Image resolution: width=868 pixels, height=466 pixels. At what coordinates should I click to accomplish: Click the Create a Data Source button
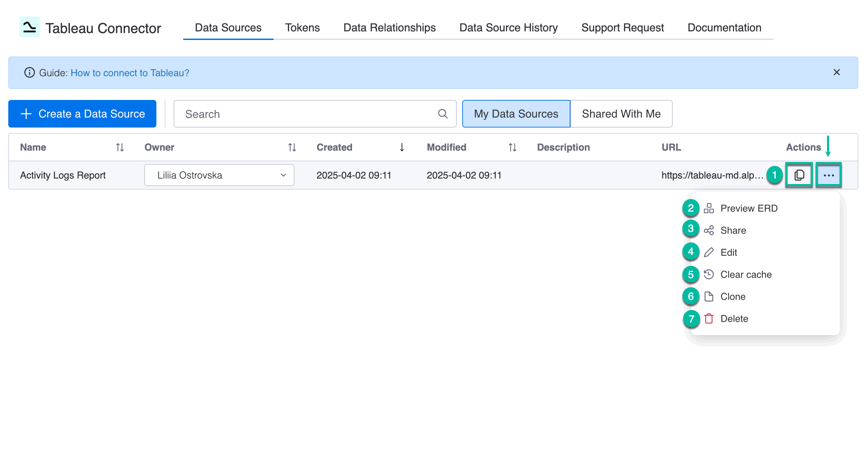coord(82,114)
